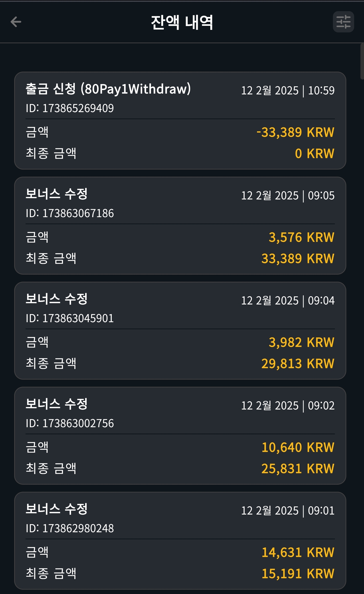Image resolution: width=364 pixels, height=594 pixels.
Task: Click the 3,982 KRW bonus amount
Action: [302, 342]
